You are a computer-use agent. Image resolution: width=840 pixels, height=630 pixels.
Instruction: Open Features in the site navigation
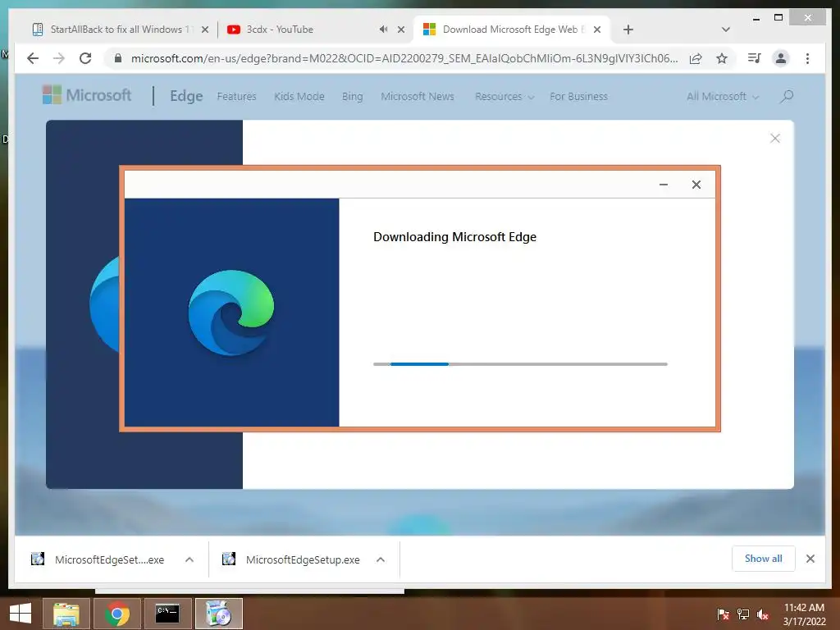tap(236, 97)
